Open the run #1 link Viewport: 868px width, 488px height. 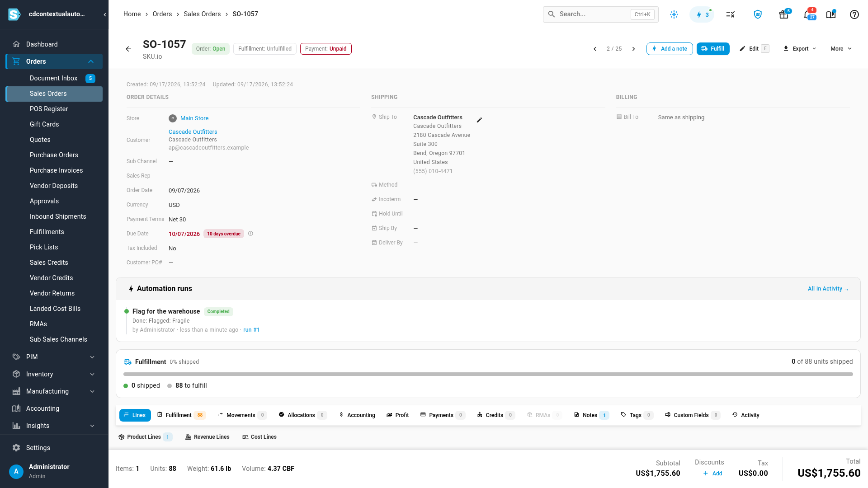(251, 330)
